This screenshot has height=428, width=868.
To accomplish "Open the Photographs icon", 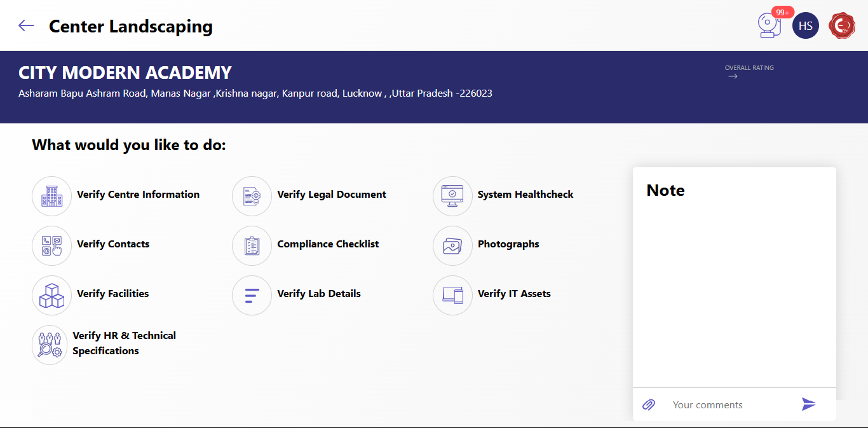I will [x=452, y=245].
